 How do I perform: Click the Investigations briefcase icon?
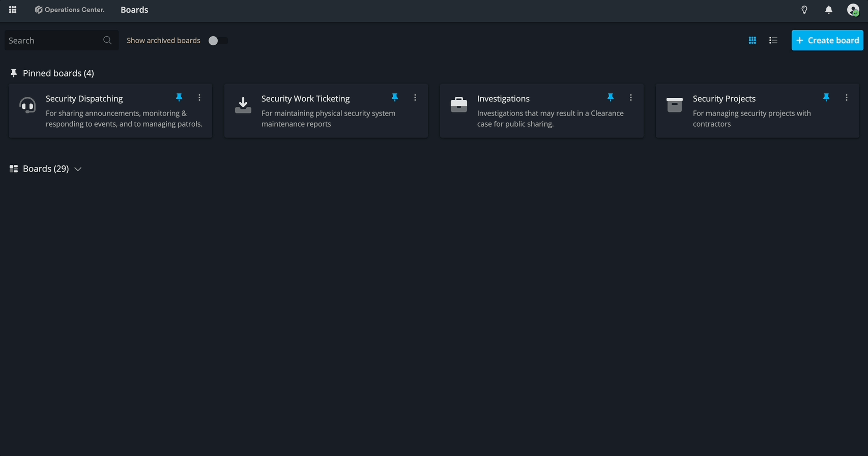459,105
